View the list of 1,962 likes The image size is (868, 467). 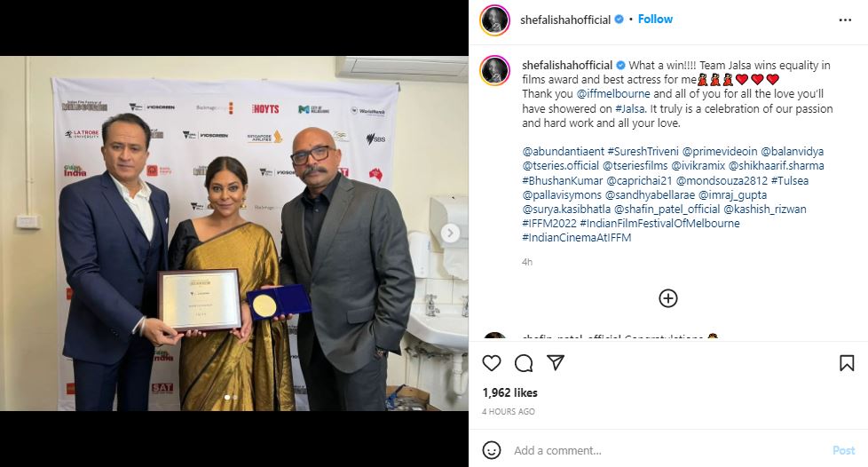click(509, 392)
